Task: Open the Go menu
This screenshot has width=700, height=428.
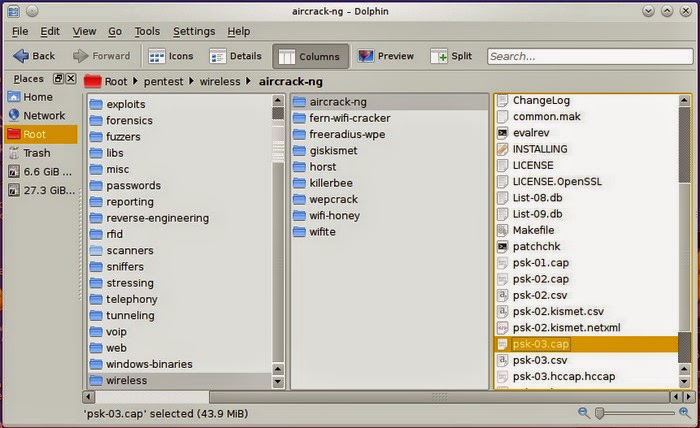Action: (x=115, y=31)
